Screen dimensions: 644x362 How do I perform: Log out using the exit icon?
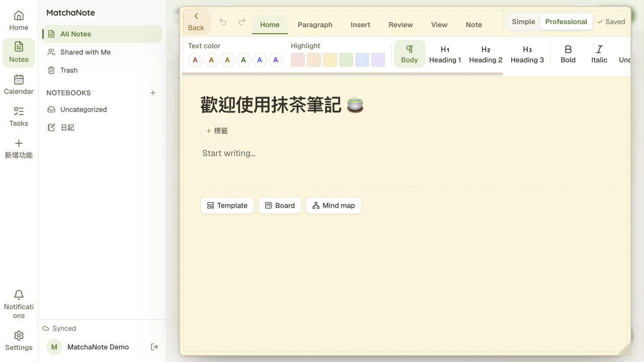click(x=154, y=347)
